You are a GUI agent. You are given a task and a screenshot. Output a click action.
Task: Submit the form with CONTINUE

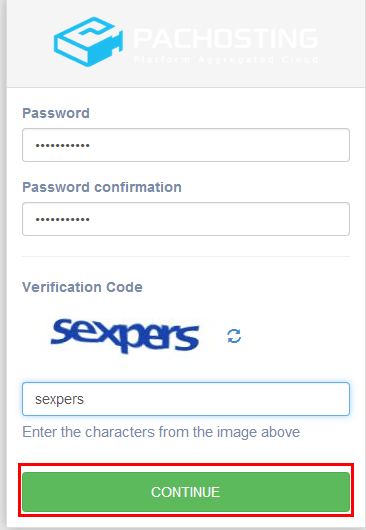click(x=186, y=492)
